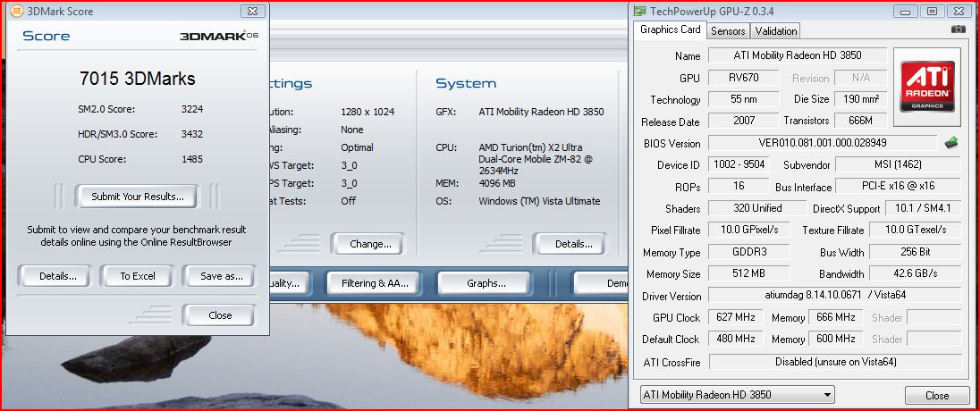Click the ATI CrossFire status field
Screen dimensions: 980x411
[x=835, y=362]
